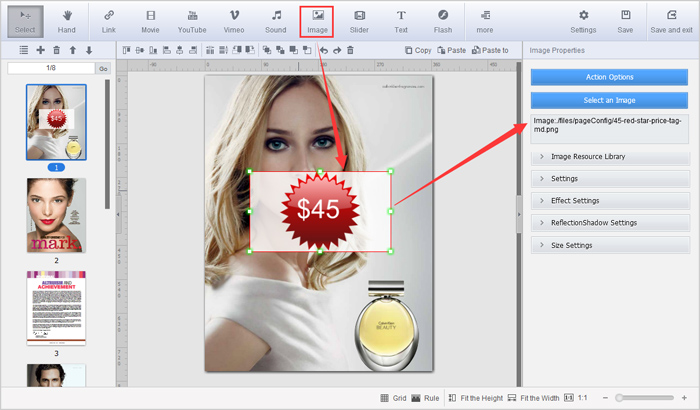Viewport: 700px width, 410px height.
Task: Choose the Slider tool
Action: coord(358,20)
